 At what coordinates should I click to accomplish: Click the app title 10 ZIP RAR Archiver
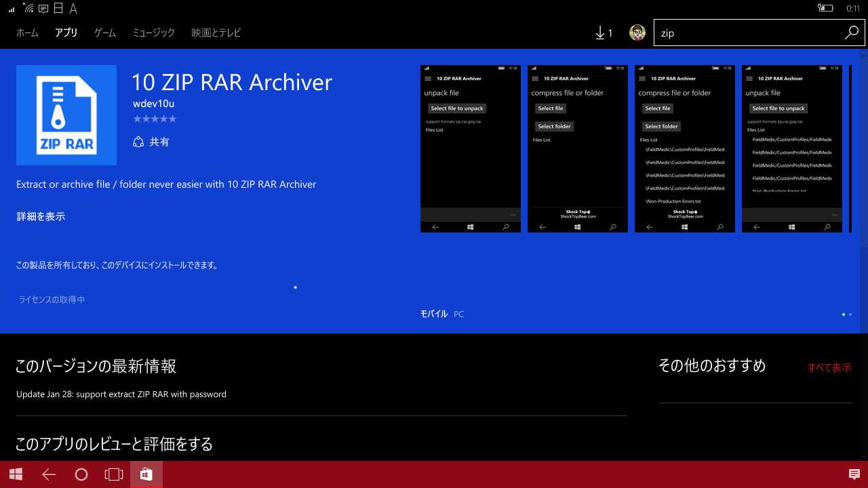point(232,82)
